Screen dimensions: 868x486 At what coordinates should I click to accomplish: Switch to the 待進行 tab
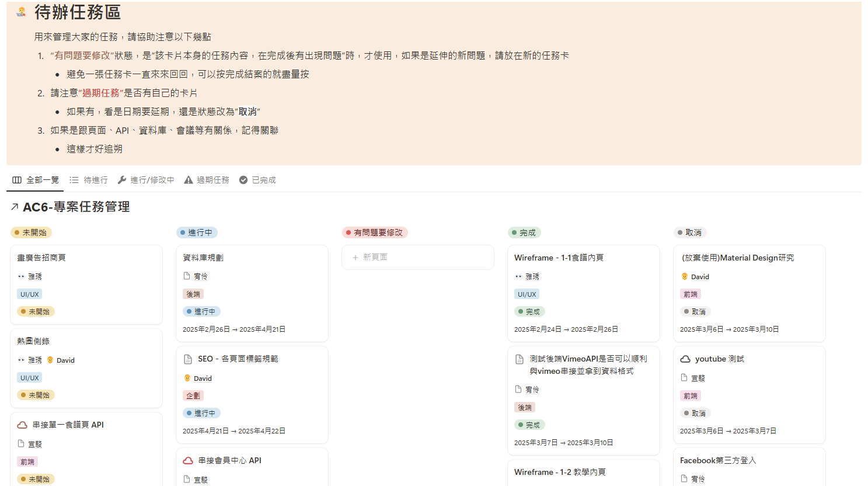(x=89, y=180)
